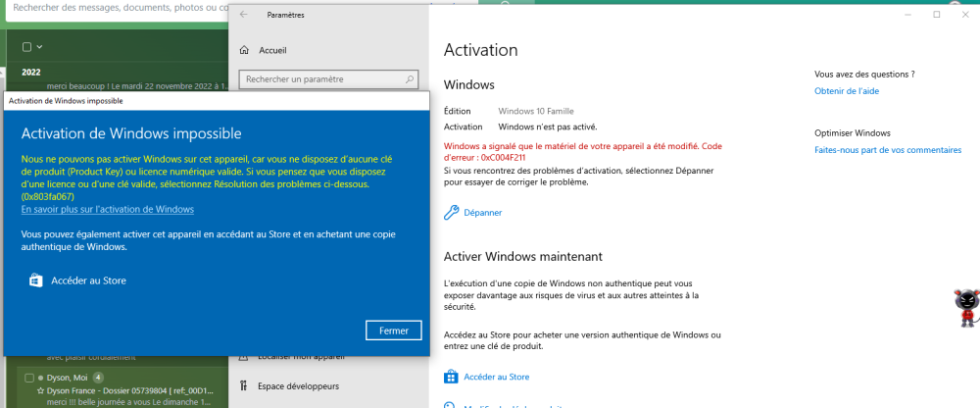Tick the select-all checkbox in mail window

(26, 47)
